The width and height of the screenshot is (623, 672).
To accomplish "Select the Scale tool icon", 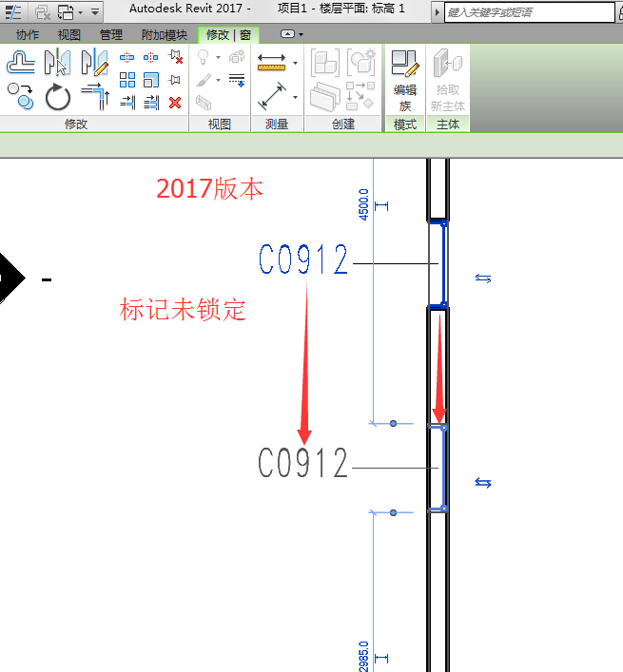I will tap(151, 80).
